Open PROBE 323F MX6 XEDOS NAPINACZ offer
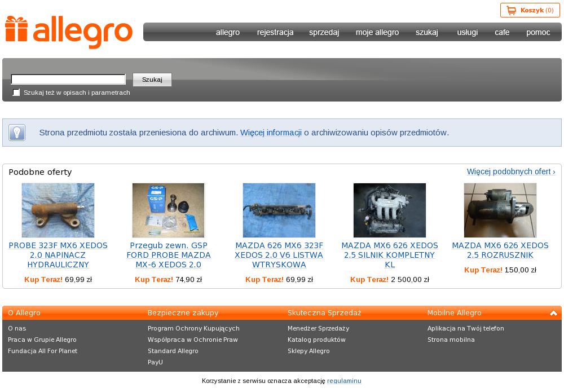The height and width of the screenshot is (392, 564). (58, 255)
